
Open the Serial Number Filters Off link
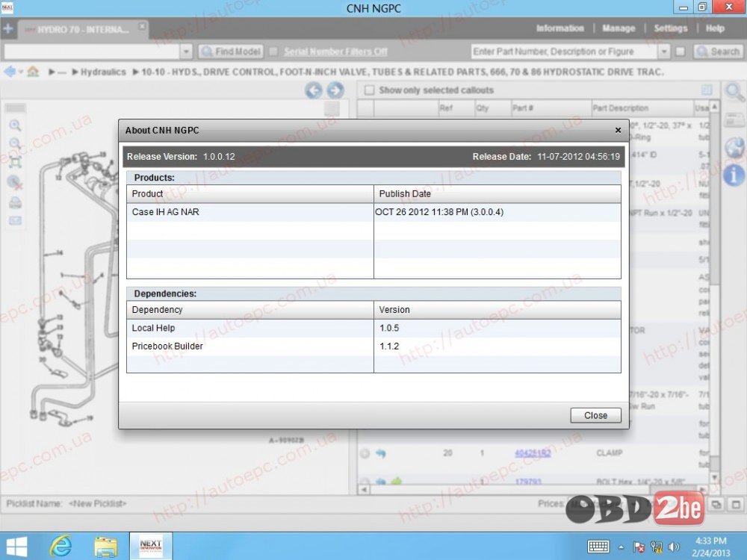(335, 52)
